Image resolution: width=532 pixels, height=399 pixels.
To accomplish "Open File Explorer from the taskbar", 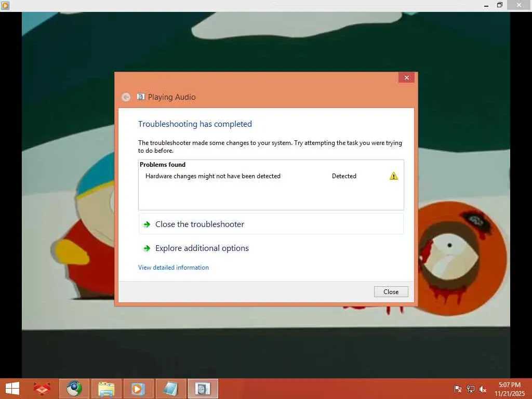I will click(106, 389).
